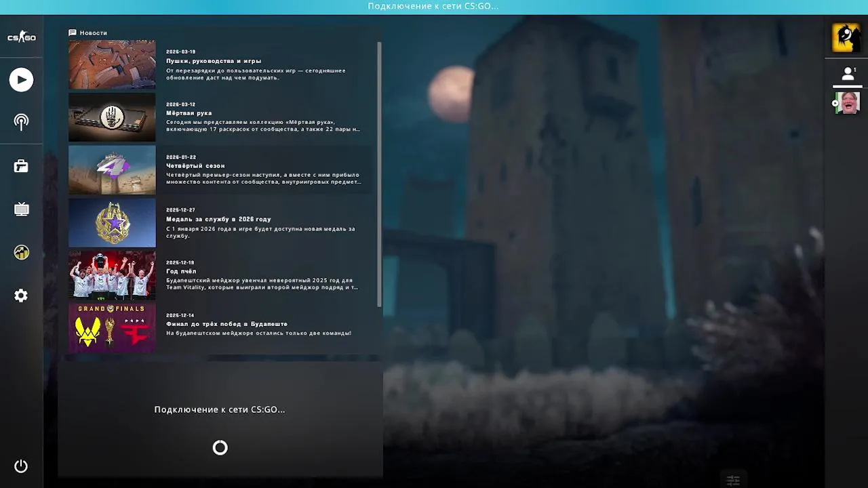Click the text На будапештском мейджоре остались только две команды
This screenshot has width=868, height=488.
258,333
